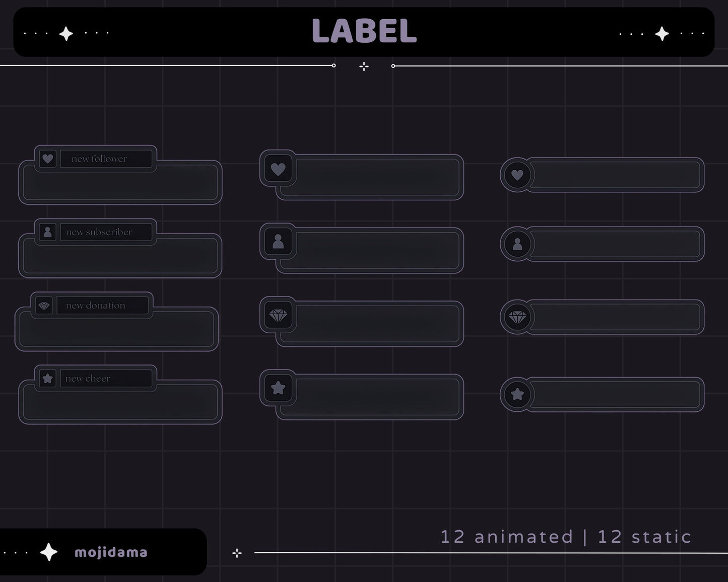Click the sparkle star next to mojidama
728x582 pixels.
[49, 552]
